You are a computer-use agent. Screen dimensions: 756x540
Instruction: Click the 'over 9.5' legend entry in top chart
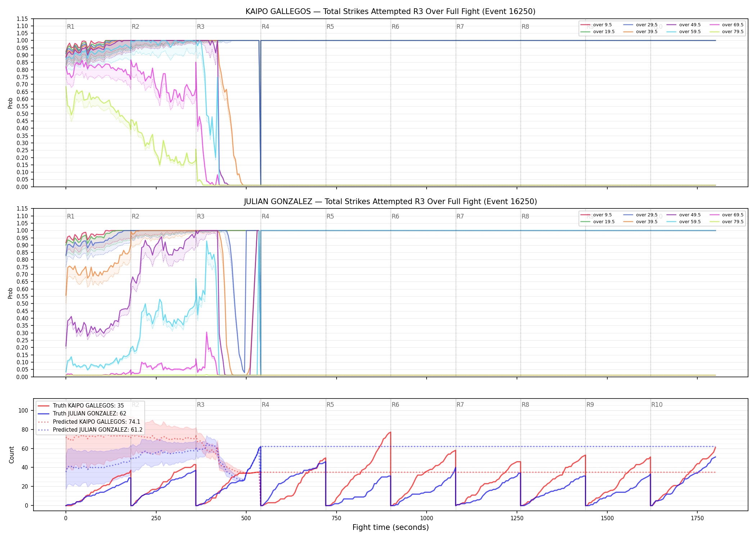tap(596, 25)
